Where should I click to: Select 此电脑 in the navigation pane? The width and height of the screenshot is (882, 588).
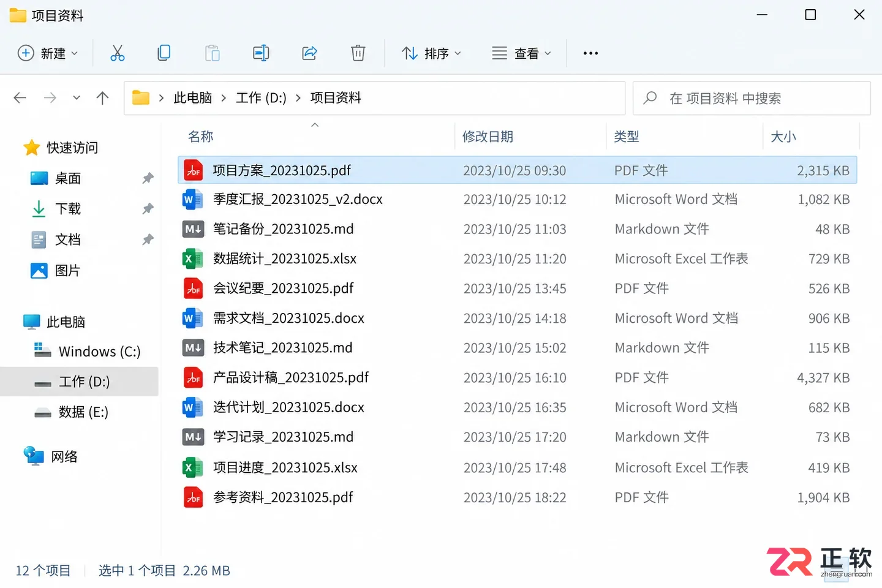66,322
